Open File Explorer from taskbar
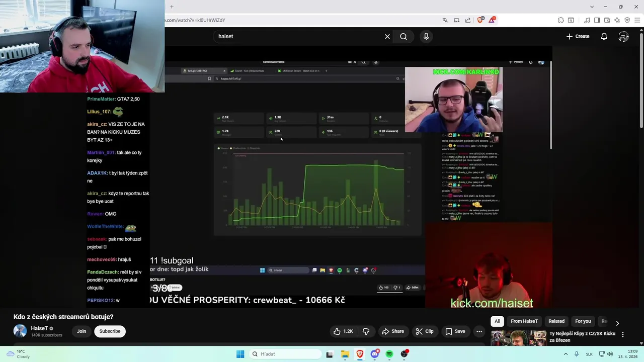The image size is (644, 362). 345,354
